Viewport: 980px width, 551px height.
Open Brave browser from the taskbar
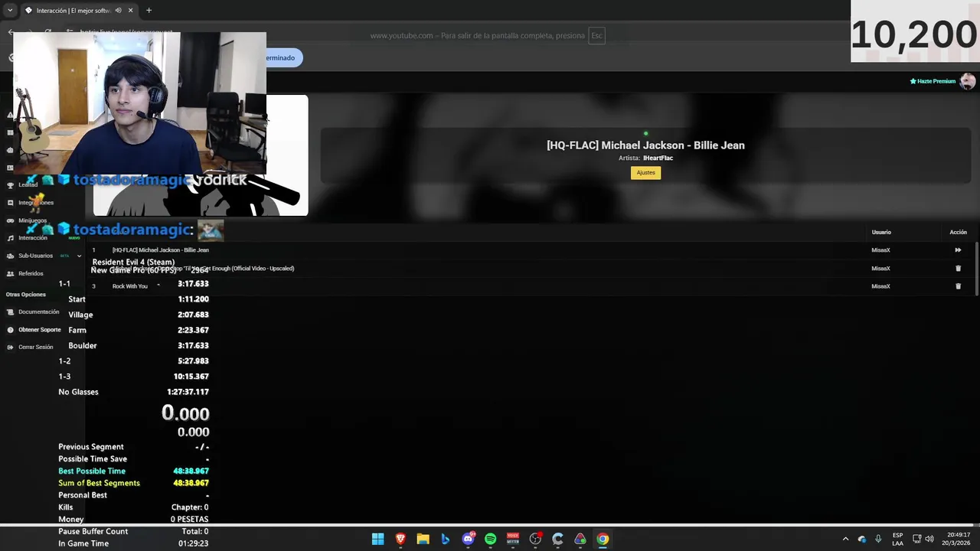[x=400, y=539]
